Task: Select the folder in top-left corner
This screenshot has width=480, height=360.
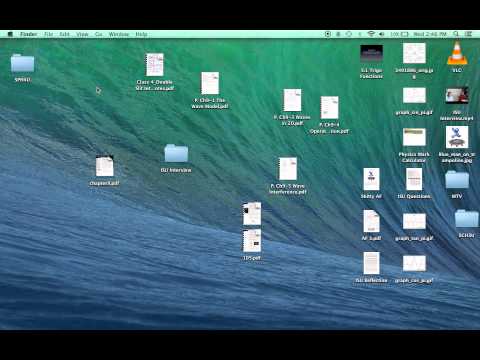Action: click(x=22, y=63)
